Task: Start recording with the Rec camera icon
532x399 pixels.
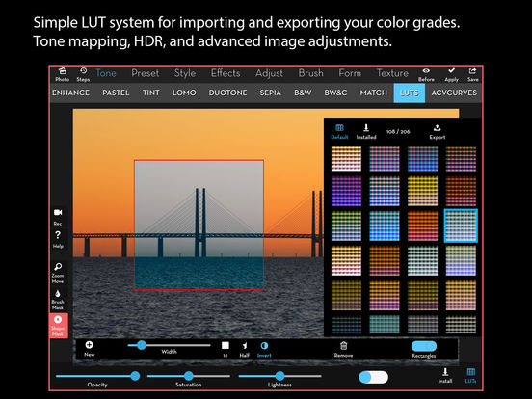Action: tap(58, 217)
